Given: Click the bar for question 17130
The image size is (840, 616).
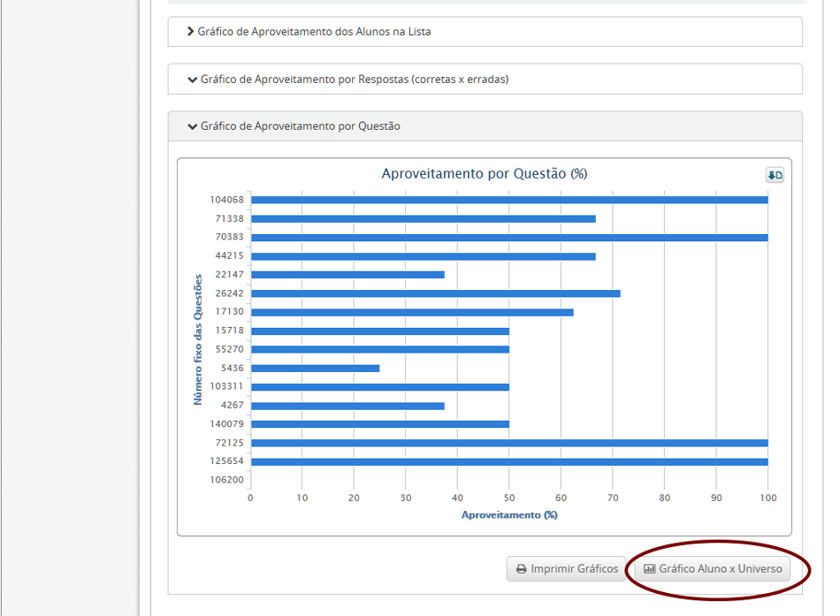Looking at the screenshot, I should 412,312.
